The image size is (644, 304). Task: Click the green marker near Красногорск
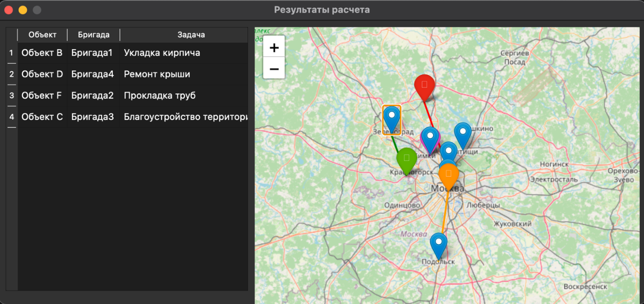pos(407,159)
